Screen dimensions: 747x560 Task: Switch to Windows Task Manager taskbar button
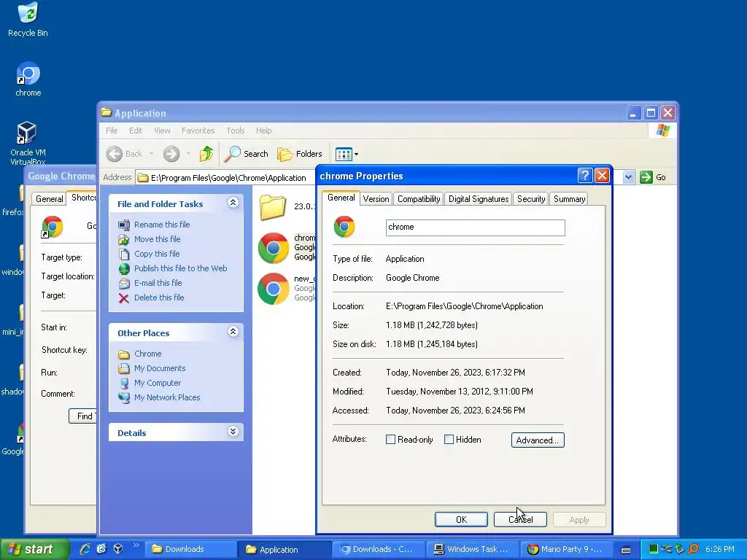472,550
